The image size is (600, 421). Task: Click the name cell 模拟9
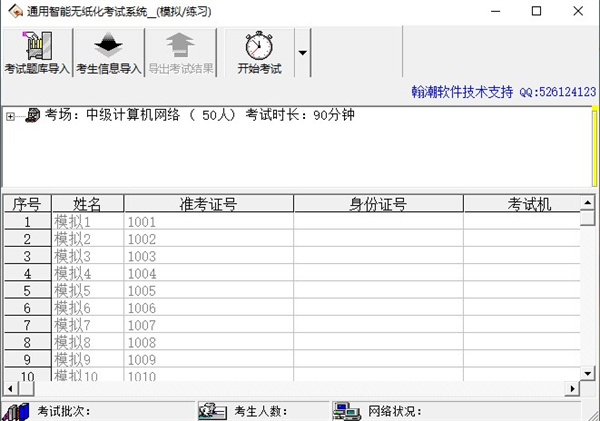pos(88,359)
